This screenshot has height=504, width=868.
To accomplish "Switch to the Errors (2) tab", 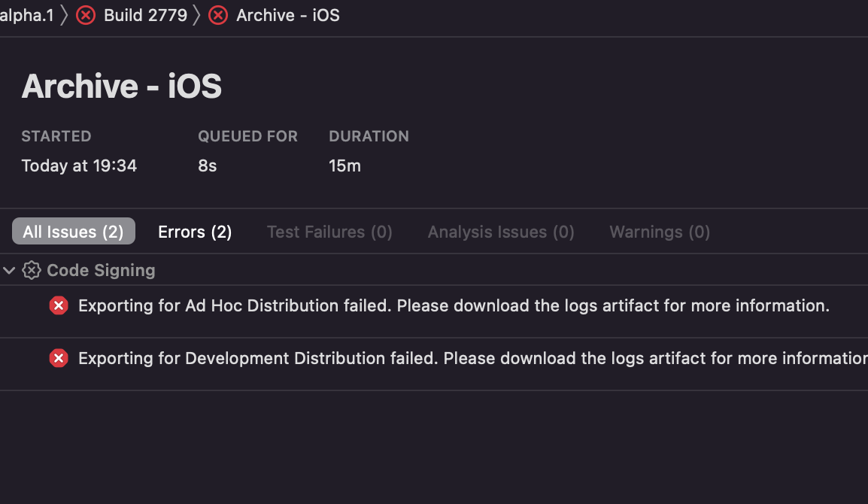I will point(195,232).
